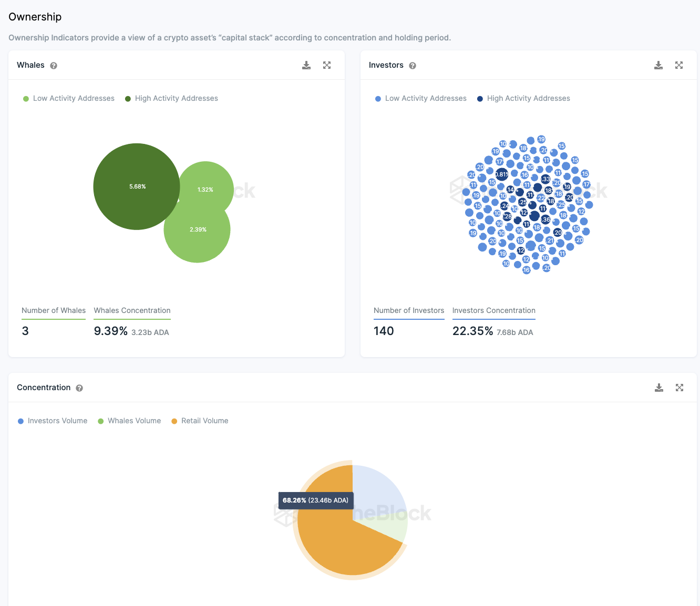700x606 pixels.
Task: Click the Concentration help question icon
Action: click(x=79, y=388)
